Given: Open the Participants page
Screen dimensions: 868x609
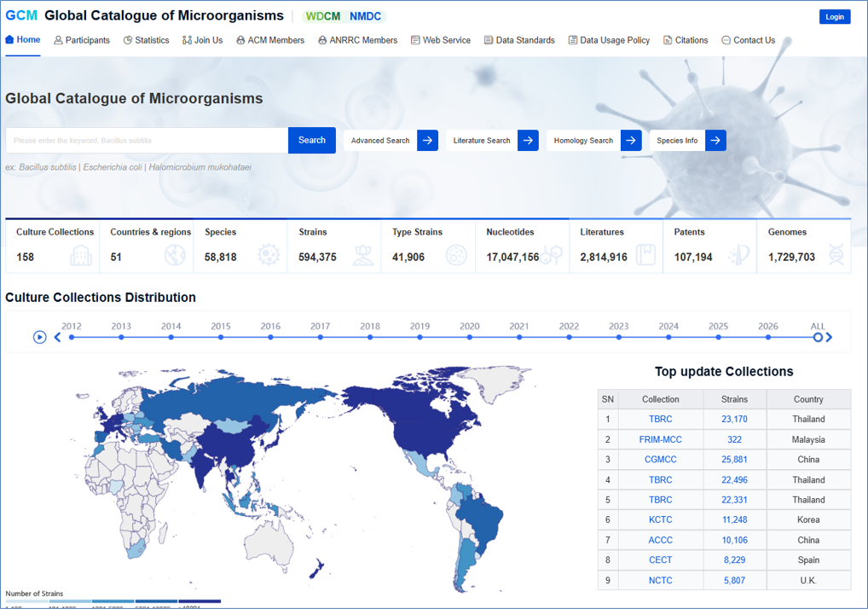Looking at the screenshot, I should coord(82,40).
